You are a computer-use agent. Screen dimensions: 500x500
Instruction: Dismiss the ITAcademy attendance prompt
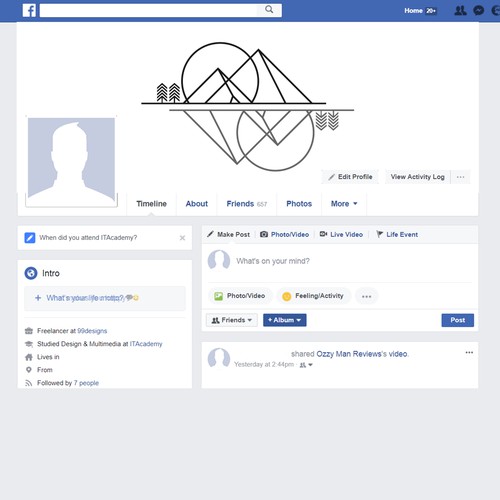pyautogui.click(x=182, y=238)
